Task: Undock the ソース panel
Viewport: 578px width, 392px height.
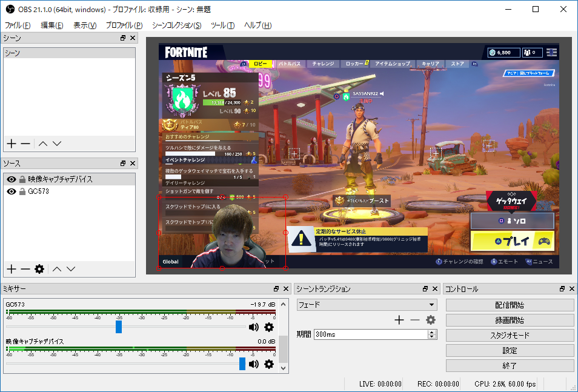Action: [x=123, y=164]
